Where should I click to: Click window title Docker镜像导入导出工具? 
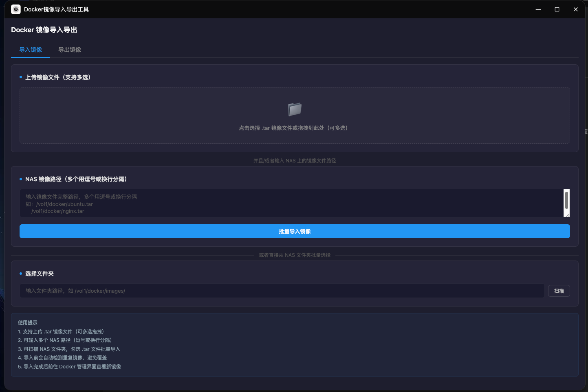(x=56, y=9)
